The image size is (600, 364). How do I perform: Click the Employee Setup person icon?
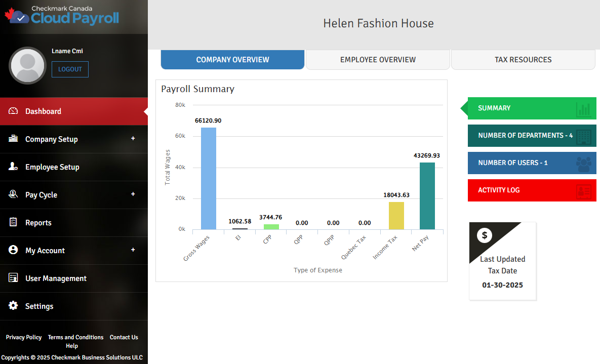click(x=13, y=167)
